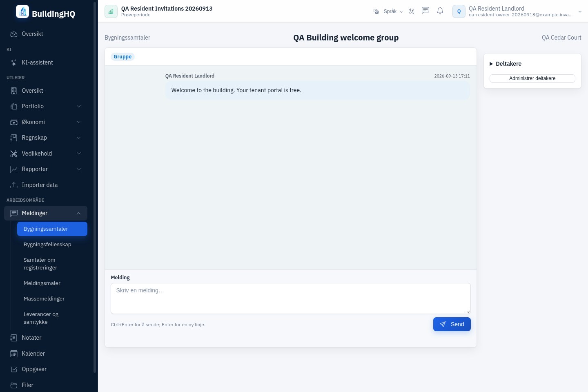Click the Send message button
Screen dimensions: 588x392
(x=452, y=324)
